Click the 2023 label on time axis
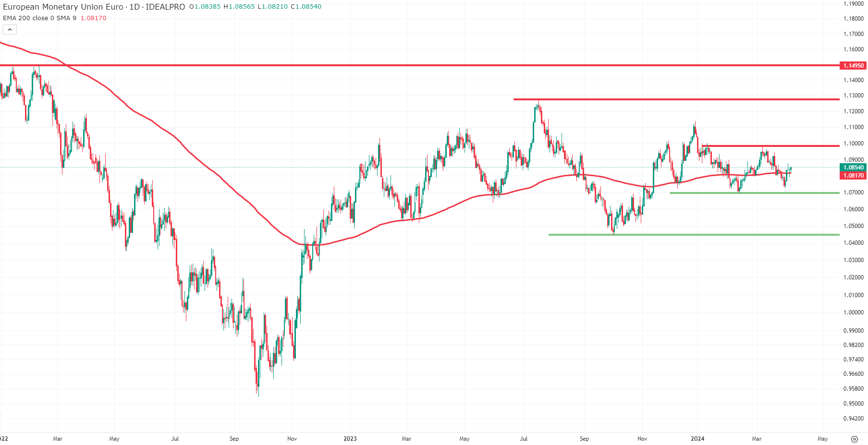This screenshot has width=868, height=445. (x=350, y=439)
